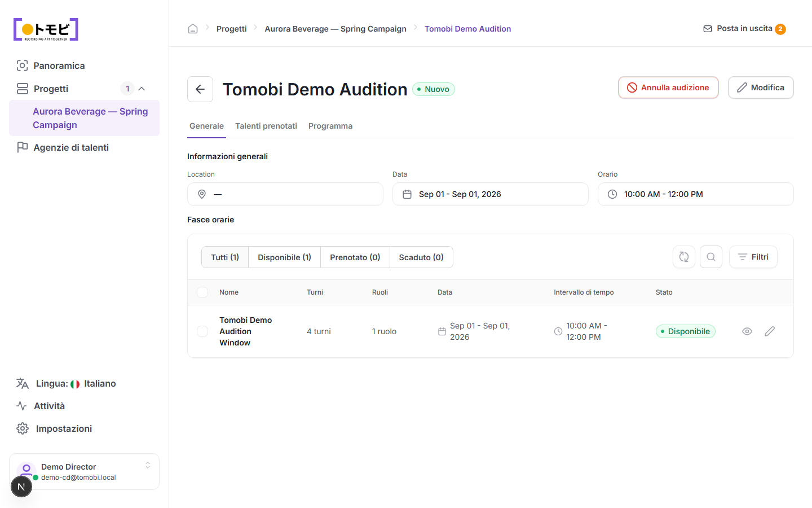Viewport: 812px width, 508px height.
Task: Open search in time slots table
Action: [711, 257]
